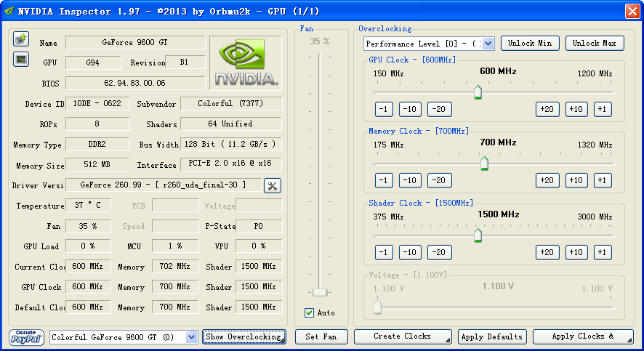The width and height of the screenshot is (644, 351).
Task: Click the Device ID field 10DE - 0622
Action: 97,103
